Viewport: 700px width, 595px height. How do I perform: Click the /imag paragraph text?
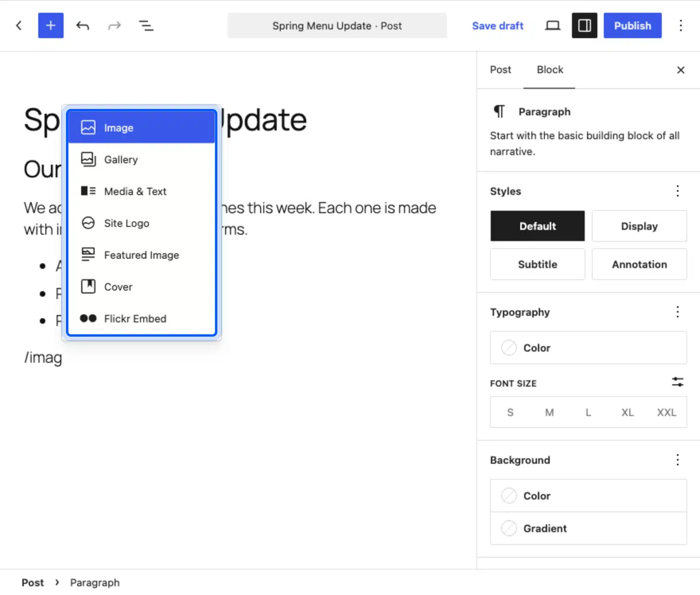[43, 357]
